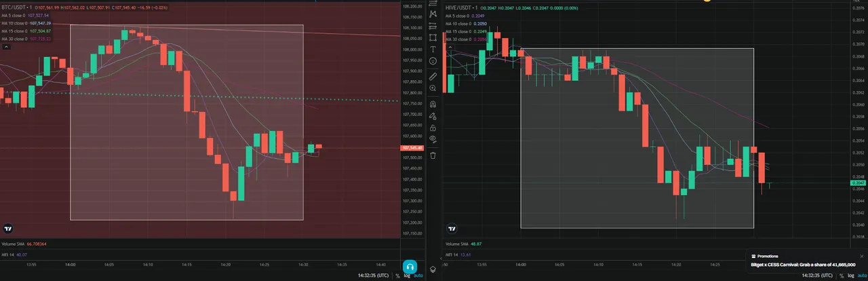This screenshot has height=281, width=868.
Task: Toggle auto scale on BTC chart
Action: [x=418, y=276]
